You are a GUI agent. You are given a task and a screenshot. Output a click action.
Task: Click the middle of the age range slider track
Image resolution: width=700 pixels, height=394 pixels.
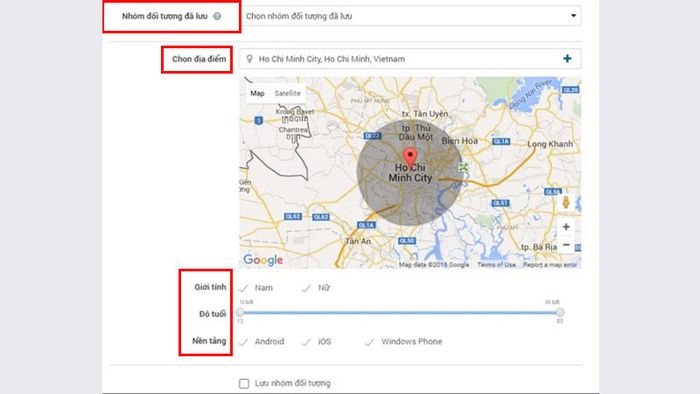click(400, 312)
